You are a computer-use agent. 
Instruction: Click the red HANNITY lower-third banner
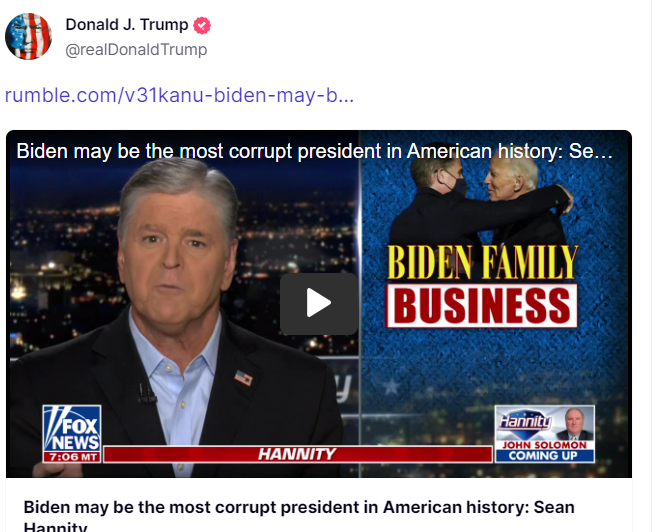(x=297, y=454)
